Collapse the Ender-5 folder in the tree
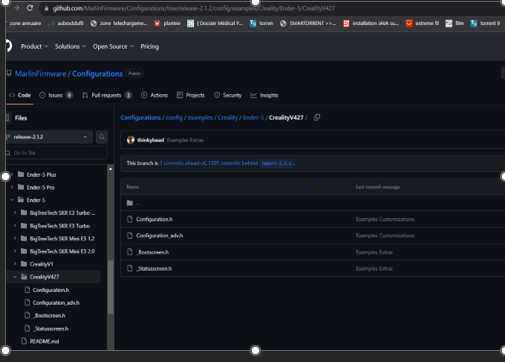Image resolution: width=505 pixels, height=362 pixels. (12, 200)
